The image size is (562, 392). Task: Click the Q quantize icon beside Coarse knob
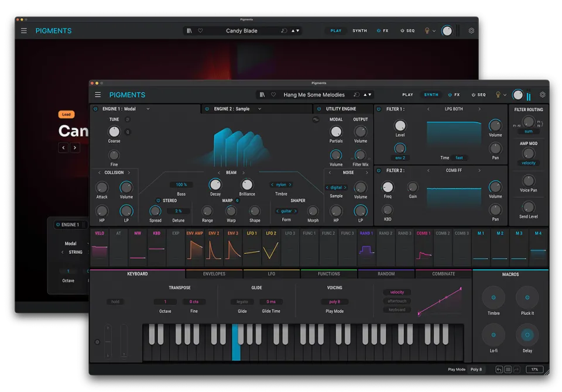[128, 132]
